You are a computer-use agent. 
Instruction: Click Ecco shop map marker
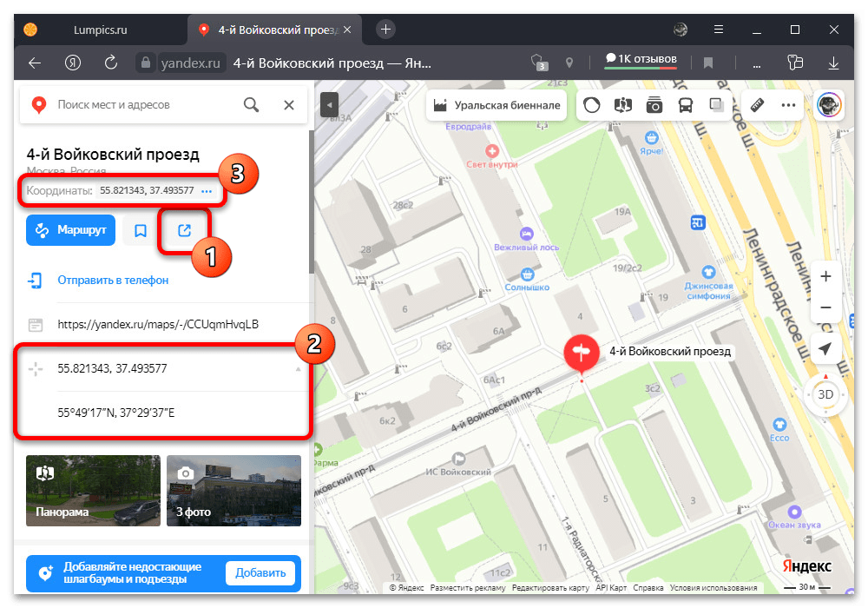pyautogui.click(x=779, y=425)
